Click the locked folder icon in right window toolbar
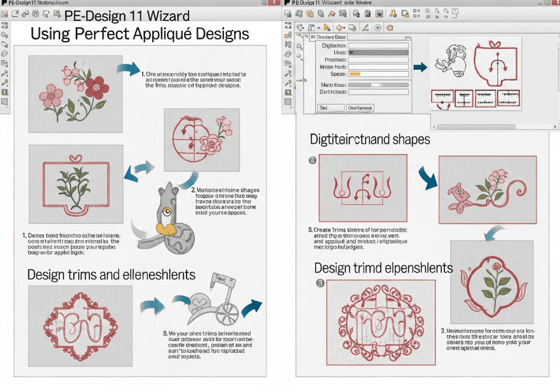Viewport: 560px width, 392px height. click(x=405, y=14)
